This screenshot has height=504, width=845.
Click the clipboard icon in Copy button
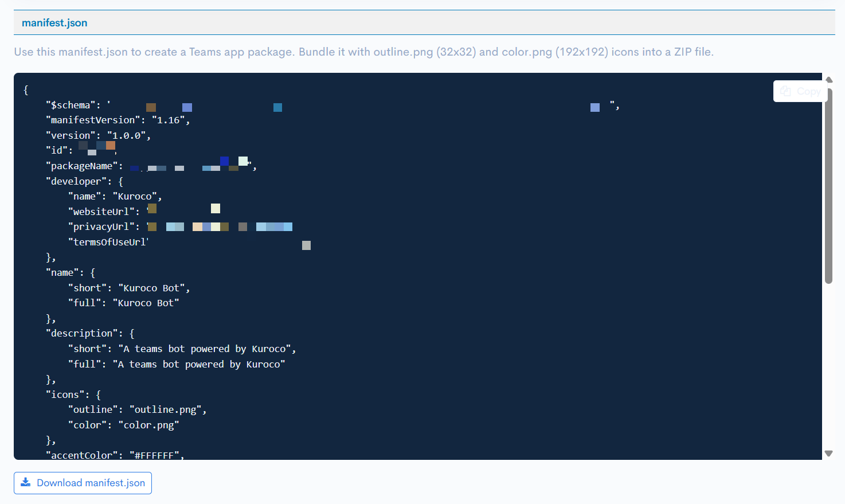[785, 91]
